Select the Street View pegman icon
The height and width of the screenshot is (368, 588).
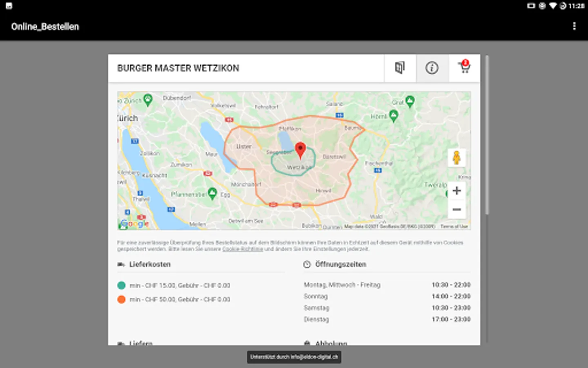point(457,157)
